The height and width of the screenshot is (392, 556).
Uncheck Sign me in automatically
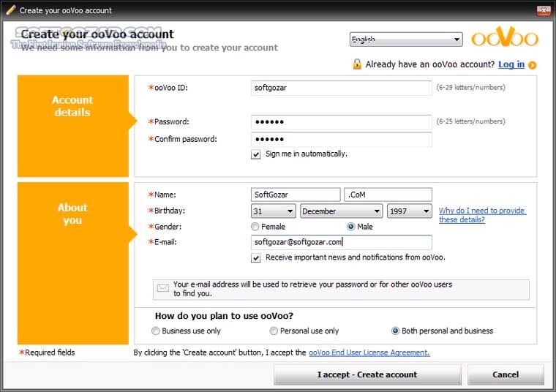(x=256, y=154)
